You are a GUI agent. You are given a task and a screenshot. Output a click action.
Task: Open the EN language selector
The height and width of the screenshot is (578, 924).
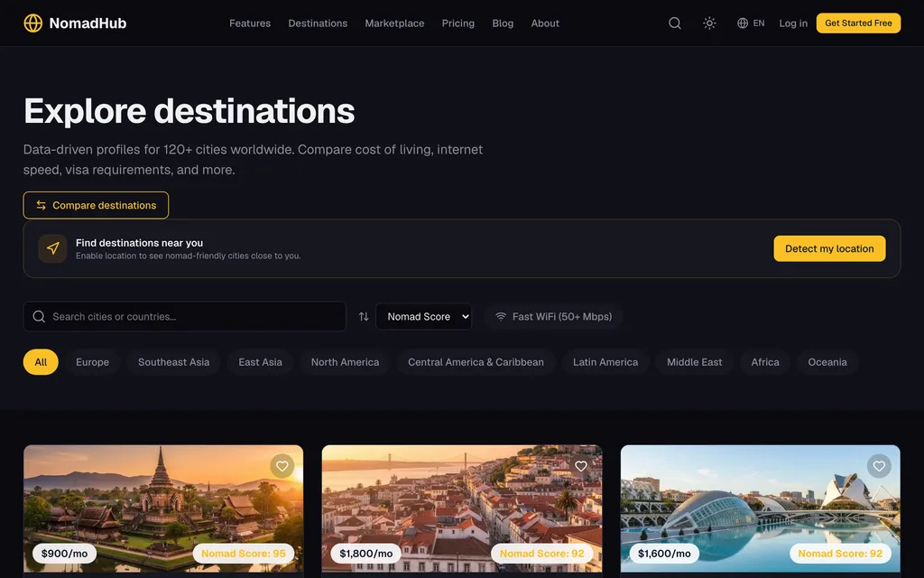coord(751,23)
